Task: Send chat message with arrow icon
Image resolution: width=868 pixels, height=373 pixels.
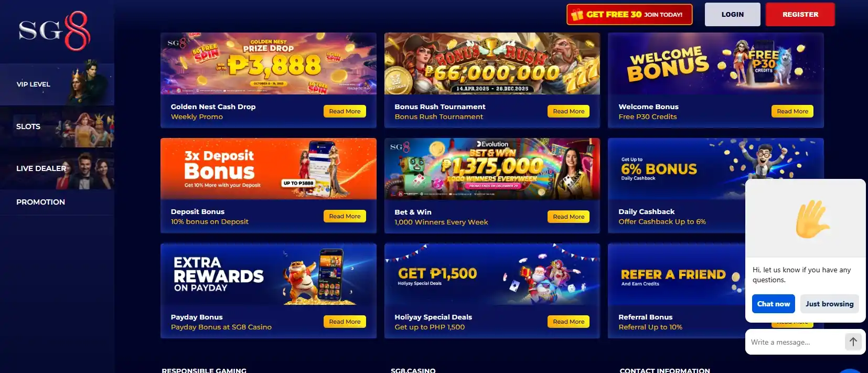Action: [x=853, y=342]
